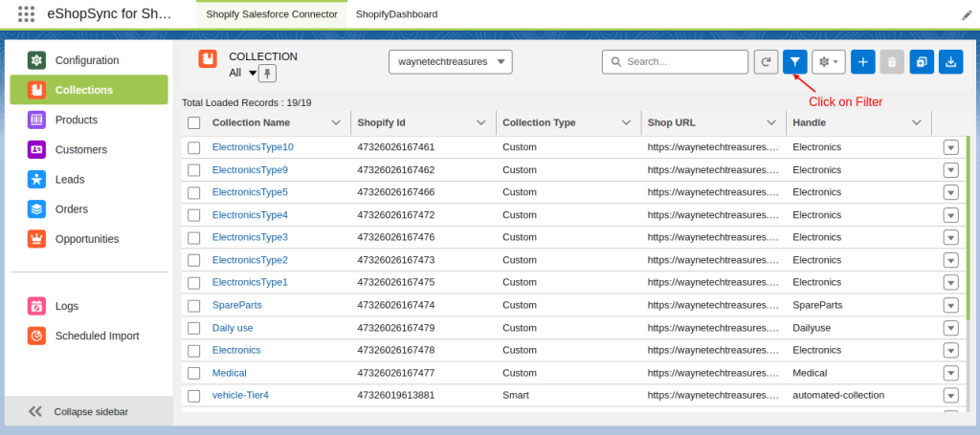Viewport: 980px width, 435px height.
Task: Check the Medical row checkbox
Action: [193, 373]
